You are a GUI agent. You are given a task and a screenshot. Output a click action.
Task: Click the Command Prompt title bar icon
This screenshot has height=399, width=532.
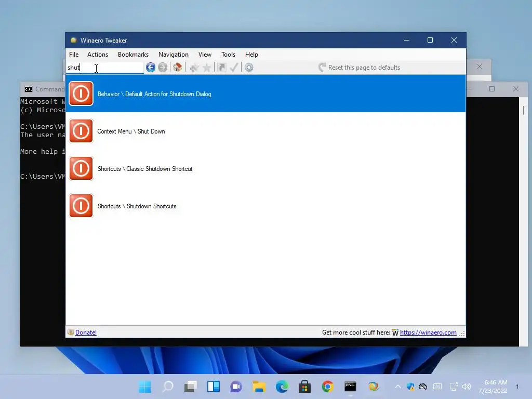click(29, 89)
